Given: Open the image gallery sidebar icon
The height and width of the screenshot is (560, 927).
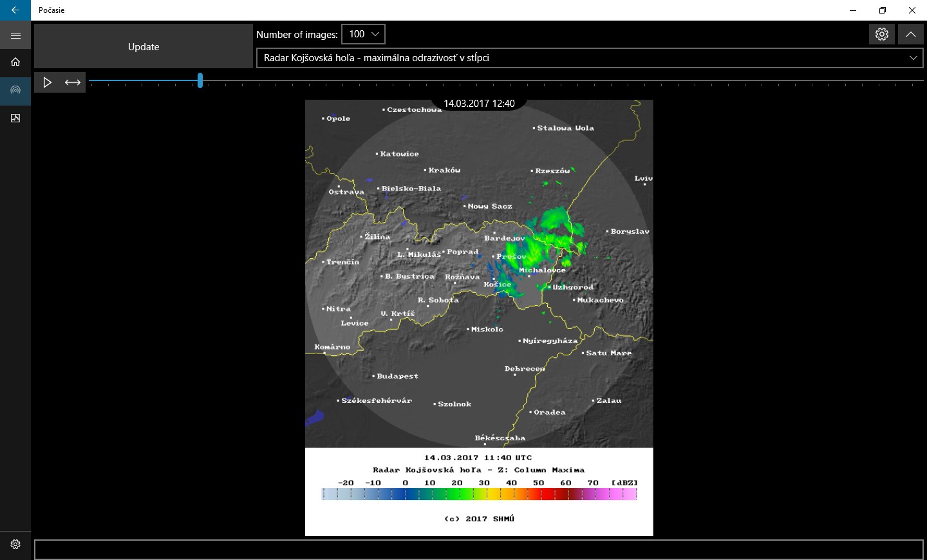Looking at the screenshot, I should click(x=15, y=118).
